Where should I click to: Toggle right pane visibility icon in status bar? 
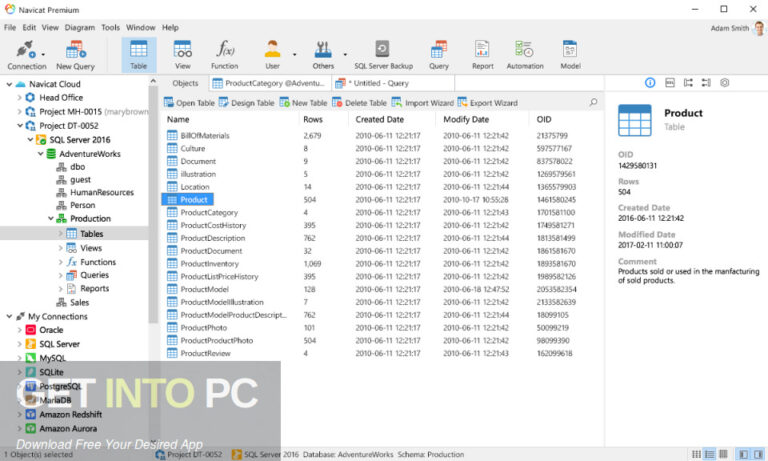tap(758, 454)
